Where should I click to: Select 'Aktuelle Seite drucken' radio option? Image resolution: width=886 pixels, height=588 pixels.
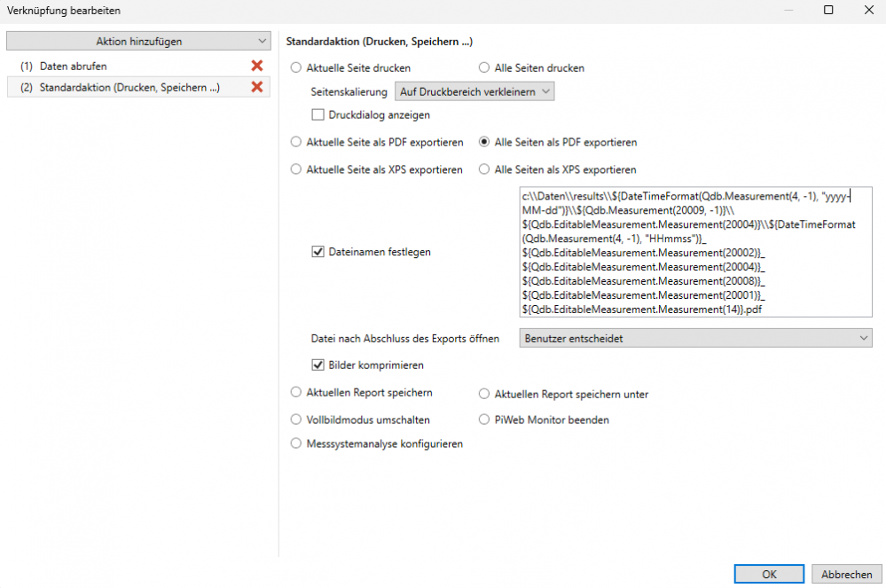(296, 67)
